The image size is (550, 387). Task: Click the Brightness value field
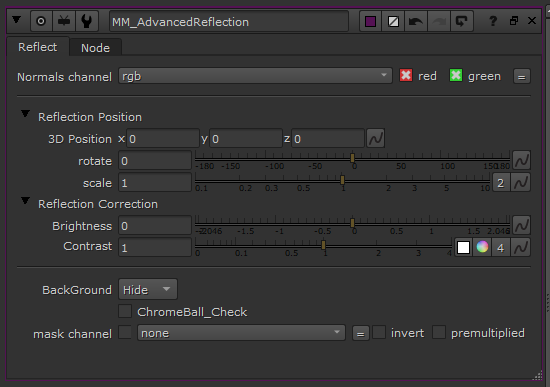(155, 226)
